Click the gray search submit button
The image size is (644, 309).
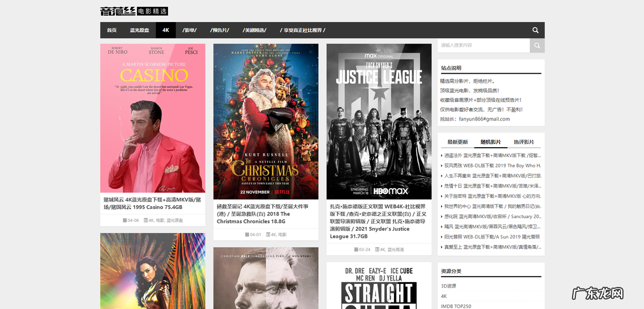537,46
